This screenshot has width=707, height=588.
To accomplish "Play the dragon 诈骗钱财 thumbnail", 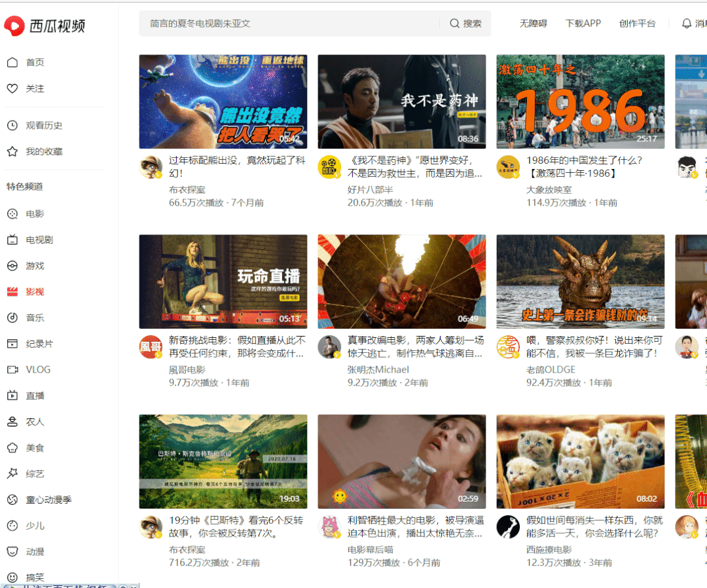I will (581, 282).
